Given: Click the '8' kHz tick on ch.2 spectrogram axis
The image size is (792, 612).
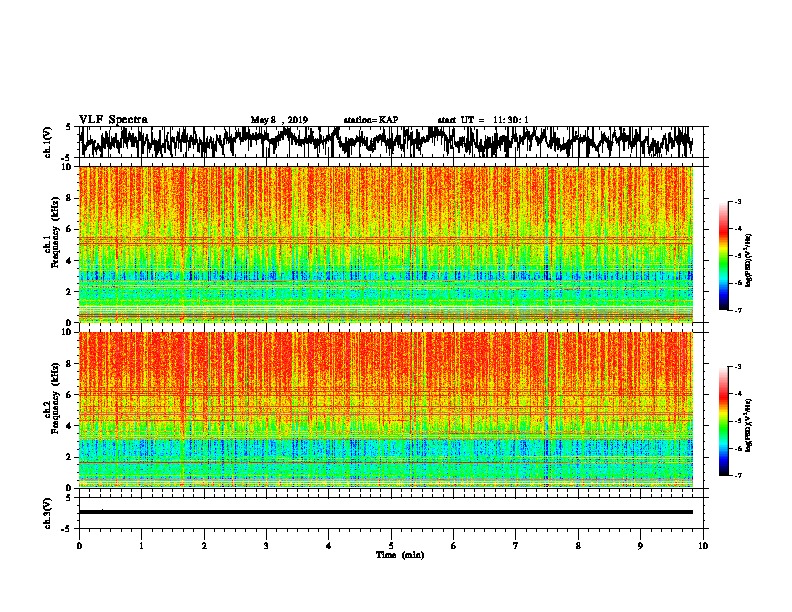Looking at the screenshot, I should coord(70,364).
